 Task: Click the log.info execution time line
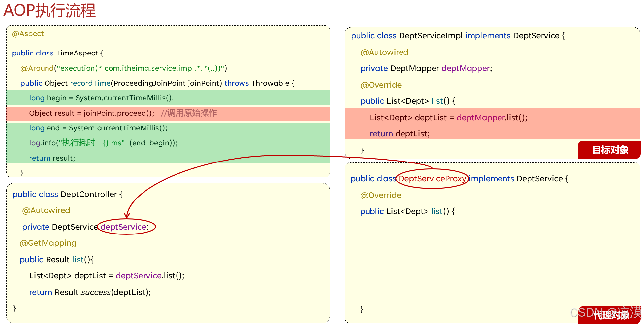pos(103,143)
